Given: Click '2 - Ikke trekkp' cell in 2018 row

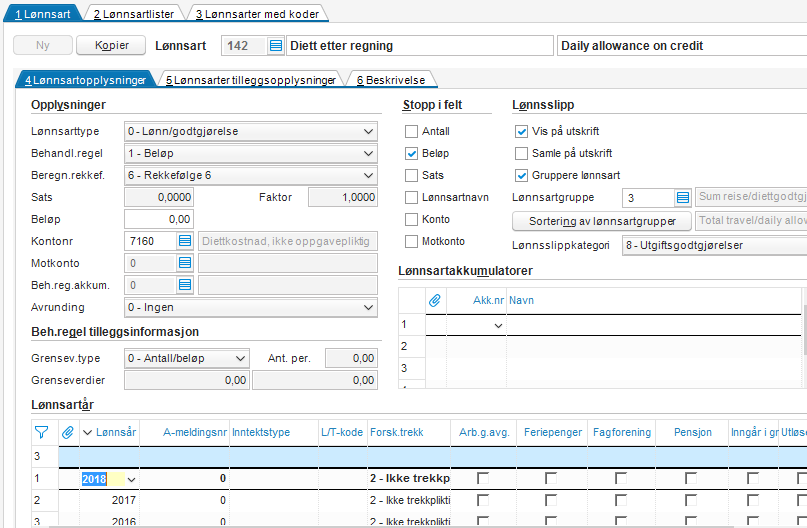Looking at the screenshot, I should click(409, 479).
